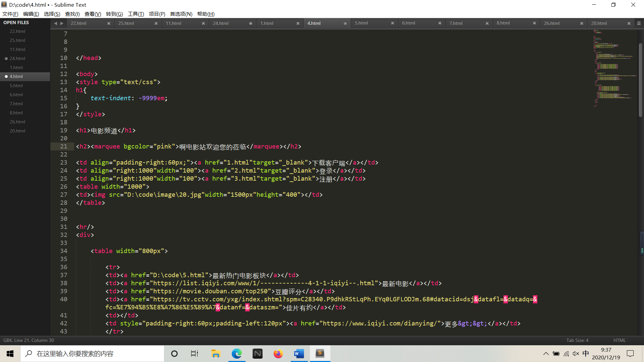Click the minimap to jump in the file
644x362 pixels.
614,67
